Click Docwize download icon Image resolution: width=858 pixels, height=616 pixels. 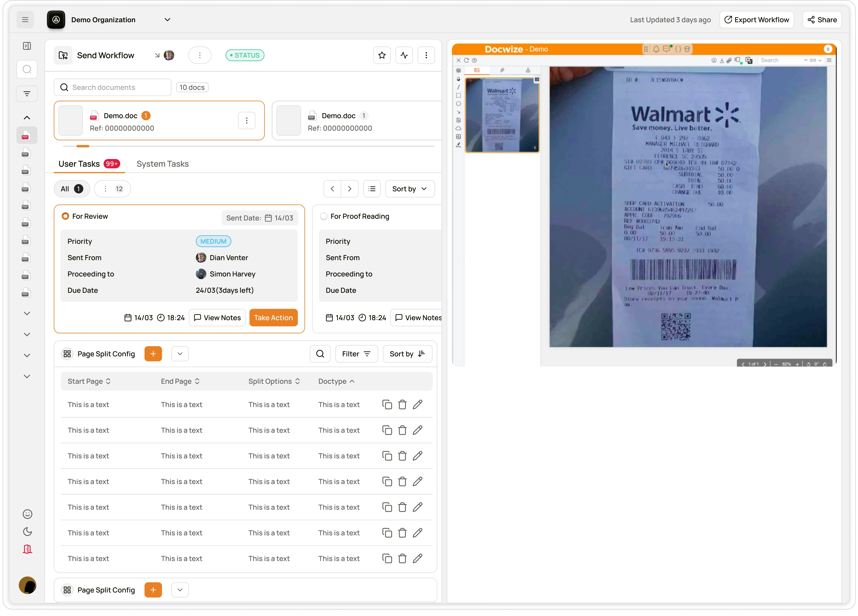(722, 61)
